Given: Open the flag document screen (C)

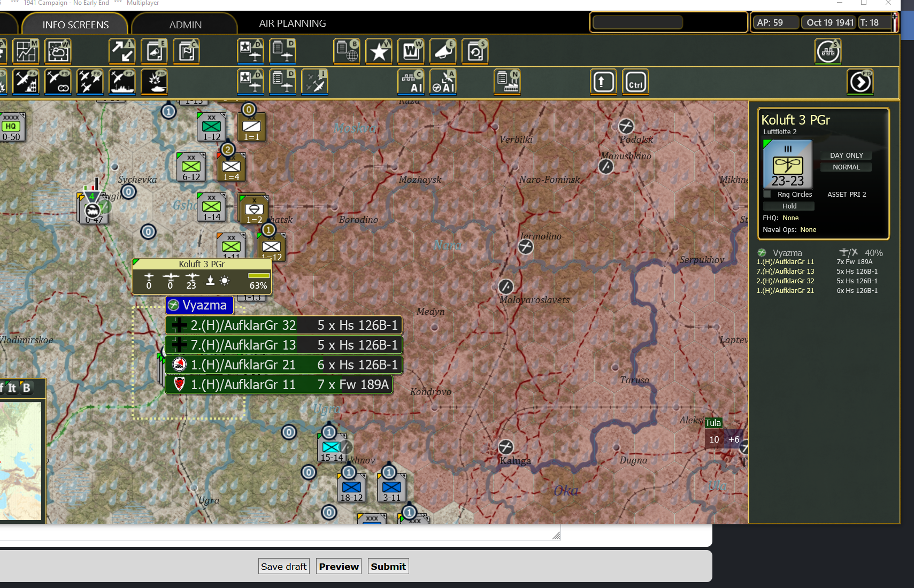Looking at the screenshot, I should [x=186, y=51].
